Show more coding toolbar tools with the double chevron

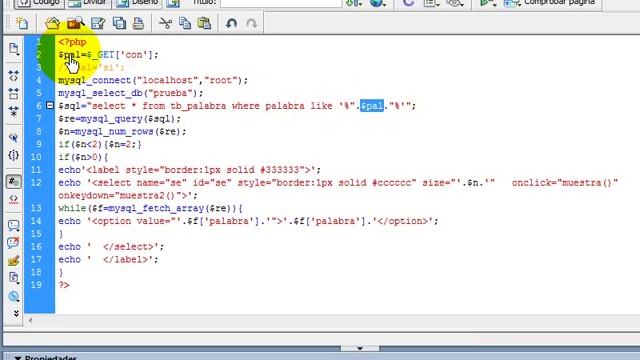(x=16, y=313)
